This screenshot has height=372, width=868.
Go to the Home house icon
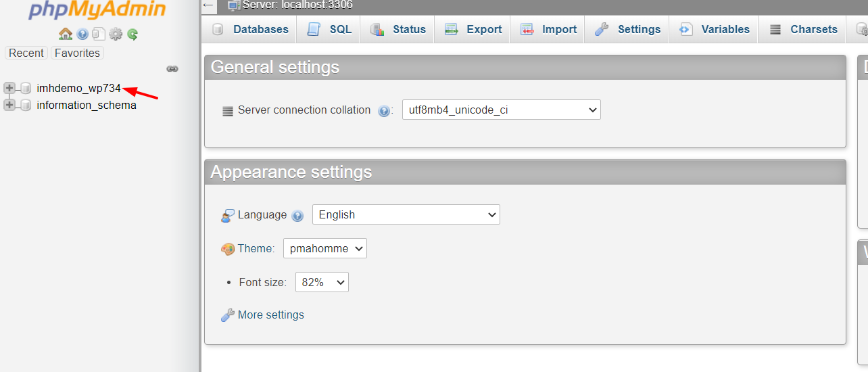click(66, 34)
